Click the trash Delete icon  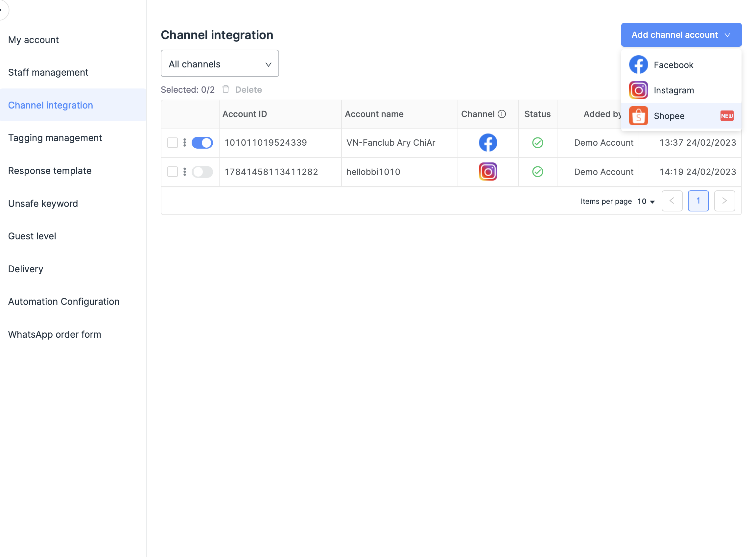(225, 89)
